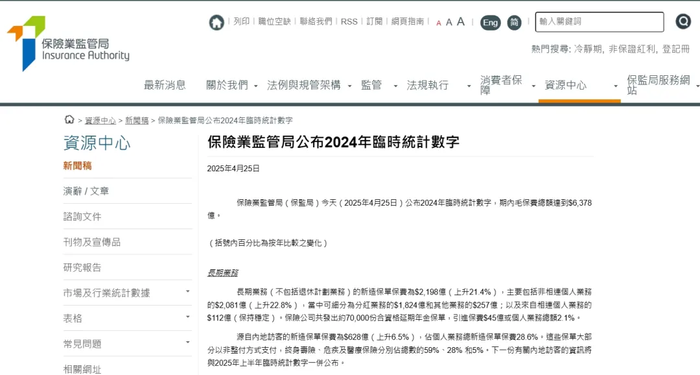The image size is (700, 375).
Task: Switch language with the Eng button
Action: (x=490, y=22)
